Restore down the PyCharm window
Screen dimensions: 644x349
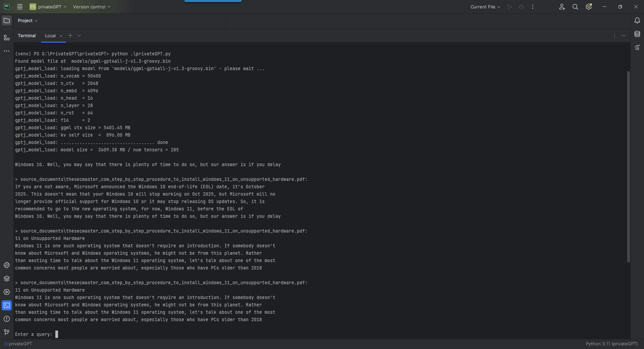pos(620,7)
